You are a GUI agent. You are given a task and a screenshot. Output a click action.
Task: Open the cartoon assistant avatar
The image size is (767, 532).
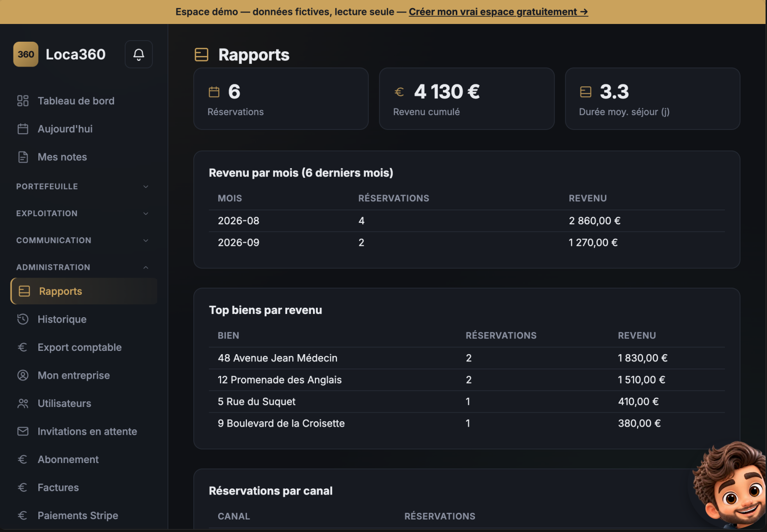730,484
